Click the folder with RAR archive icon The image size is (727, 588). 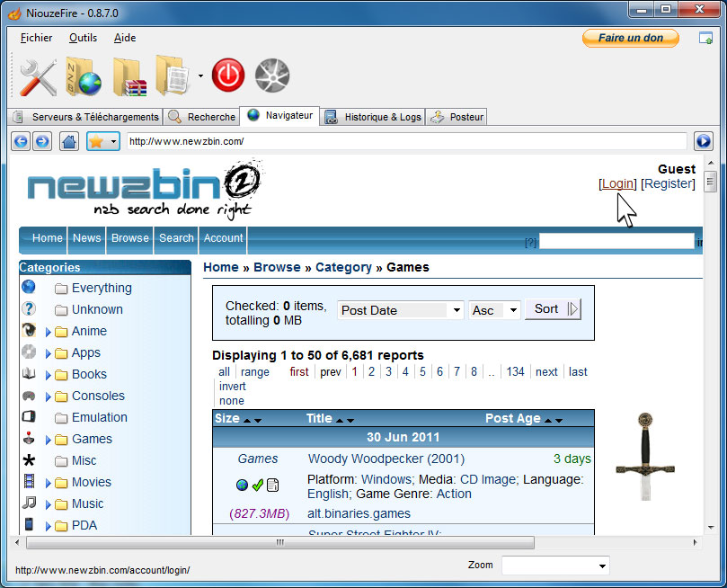point(129,77)
